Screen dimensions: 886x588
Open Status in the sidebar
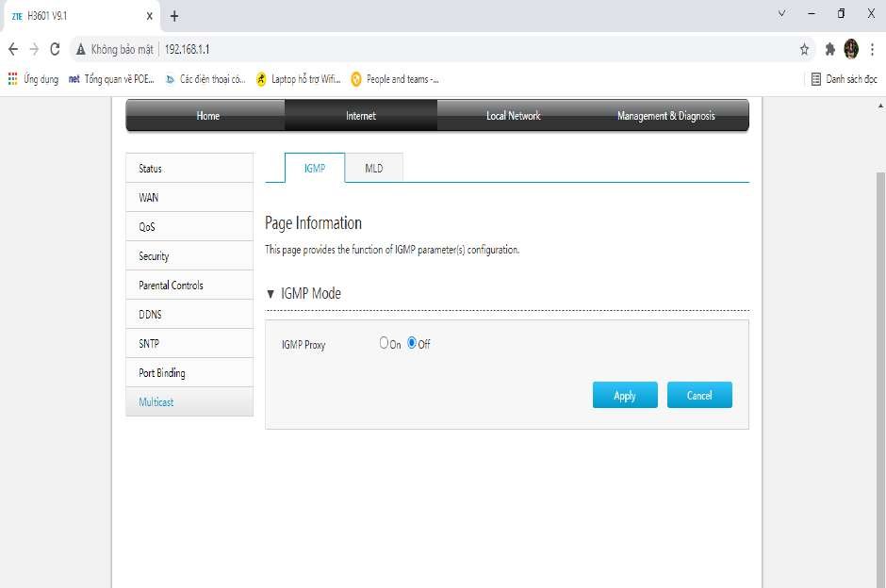(189, 169)
